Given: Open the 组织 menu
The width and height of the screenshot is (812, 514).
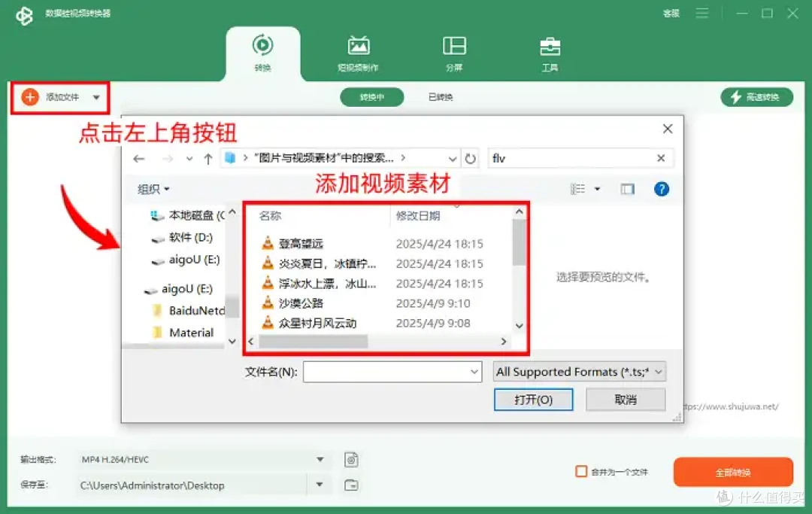Looking at the screenshot, I should (x=153, y=189).
